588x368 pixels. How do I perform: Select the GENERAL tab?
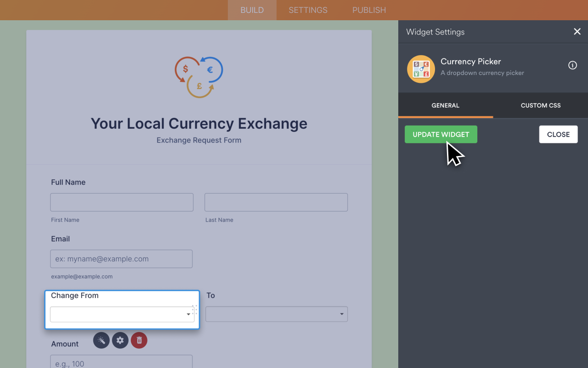pyautogui.click(x=445, y=105)
